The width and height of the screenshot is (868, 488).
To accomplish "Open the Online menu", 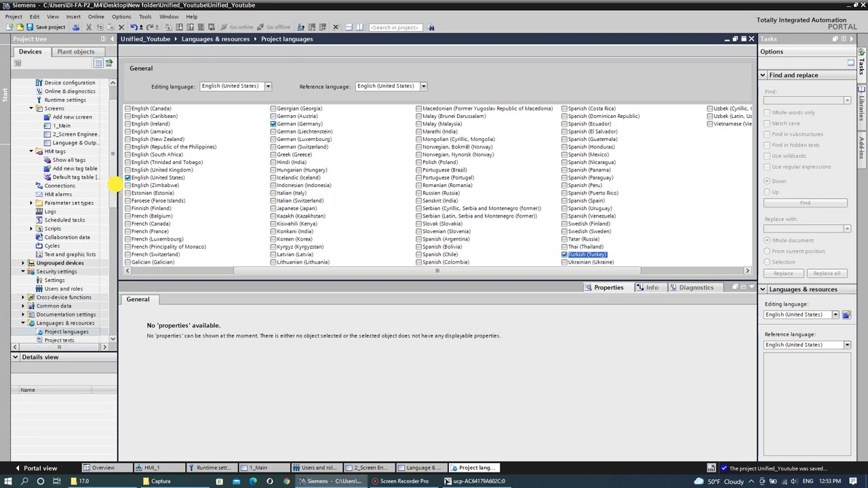I will coord(96,16).
